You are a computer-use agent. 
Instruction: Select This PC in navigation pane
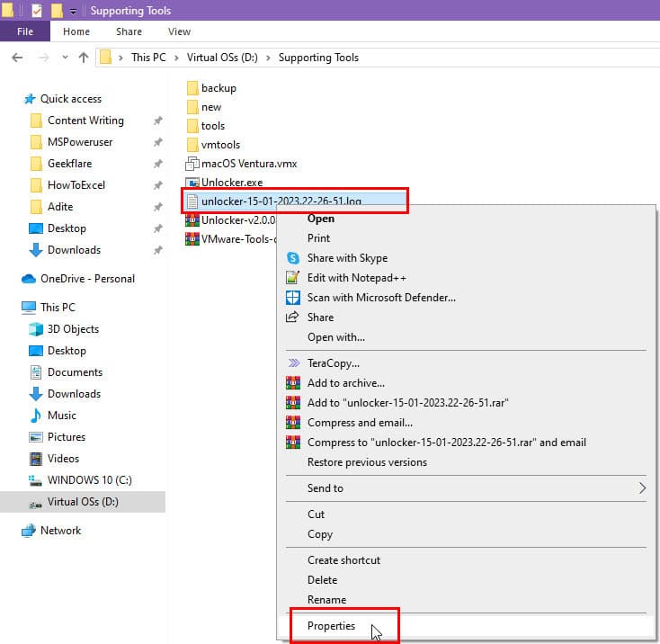[58, 308]
